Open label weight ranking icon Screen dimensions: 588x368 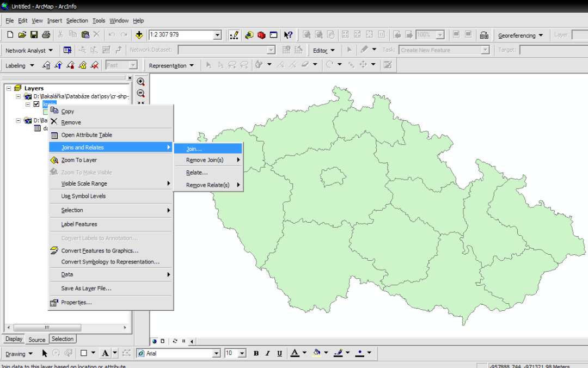click(x=70, y=65)
